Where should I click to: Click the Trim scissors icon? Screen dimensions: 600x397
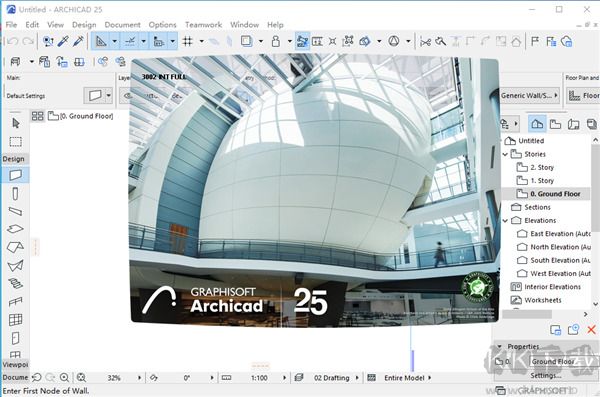425,41
